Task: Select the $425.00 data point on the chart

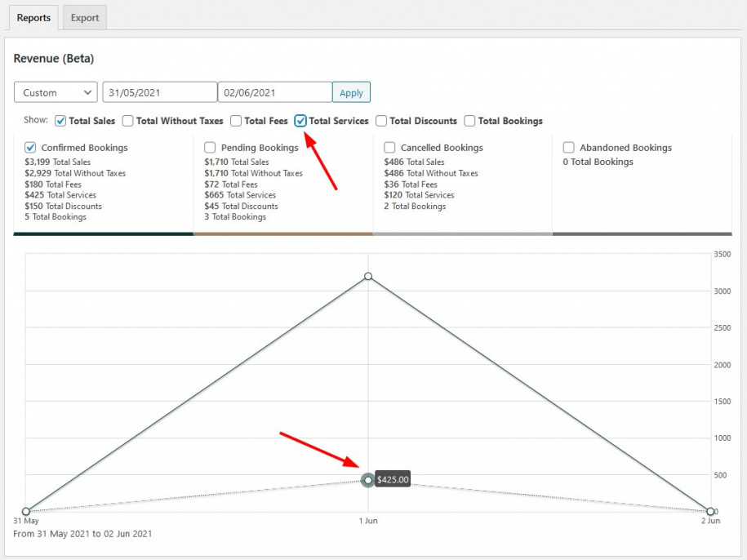Action: tap(368, 480)
